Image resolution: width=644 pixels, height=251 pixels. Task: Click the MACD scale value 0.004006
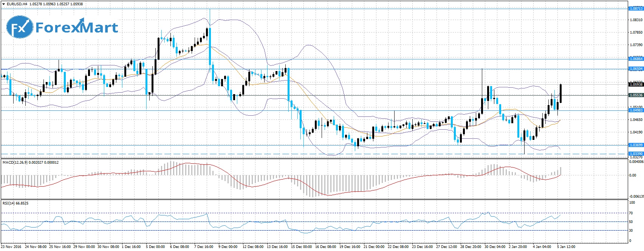click(636, 161)
